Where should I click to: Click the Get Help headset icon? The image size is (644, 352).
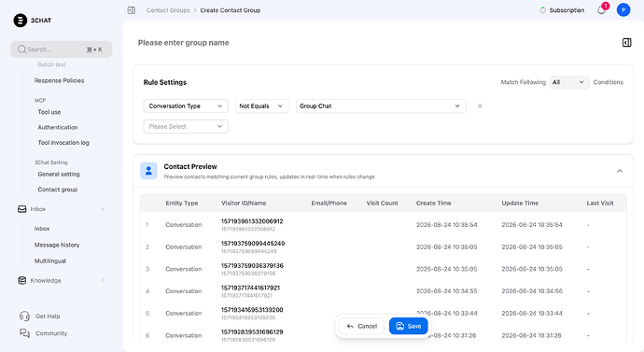pyautogui.click(x=24, y=317)
